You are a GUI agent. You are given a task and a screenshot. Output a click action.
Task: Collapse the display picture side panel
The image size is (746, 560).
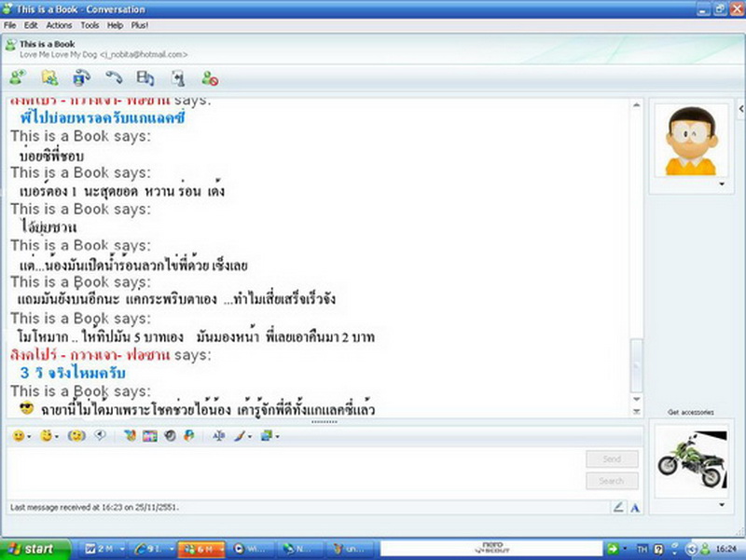740,109
